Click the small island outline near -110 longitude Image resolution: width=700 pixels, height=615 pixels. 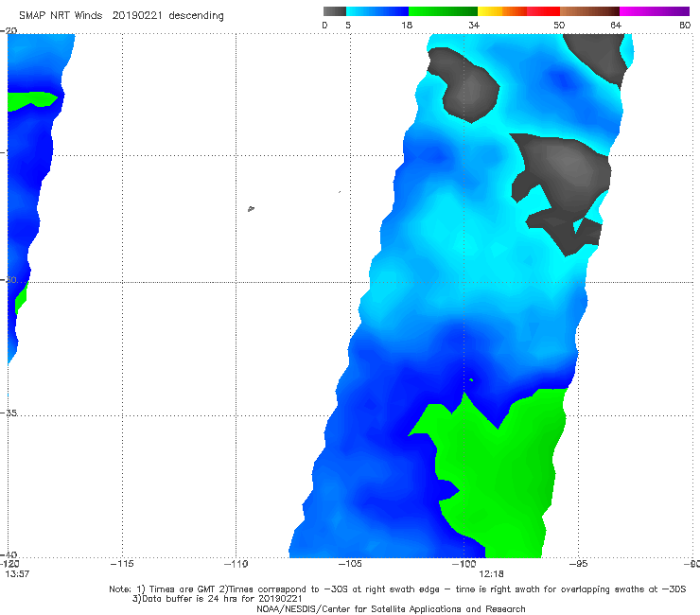click(251, 208)
